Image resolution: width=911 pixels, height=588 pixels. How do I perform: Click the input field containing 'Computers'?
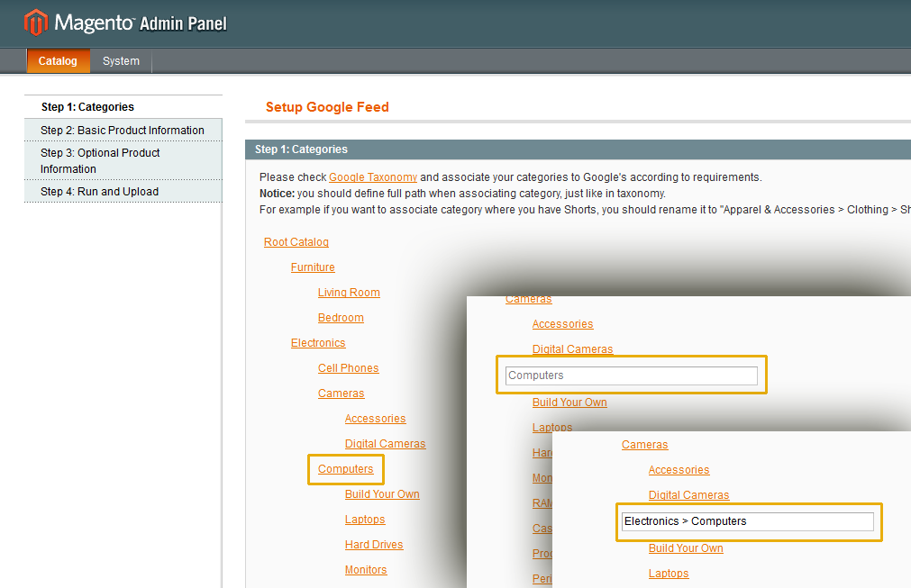[631, 375]
